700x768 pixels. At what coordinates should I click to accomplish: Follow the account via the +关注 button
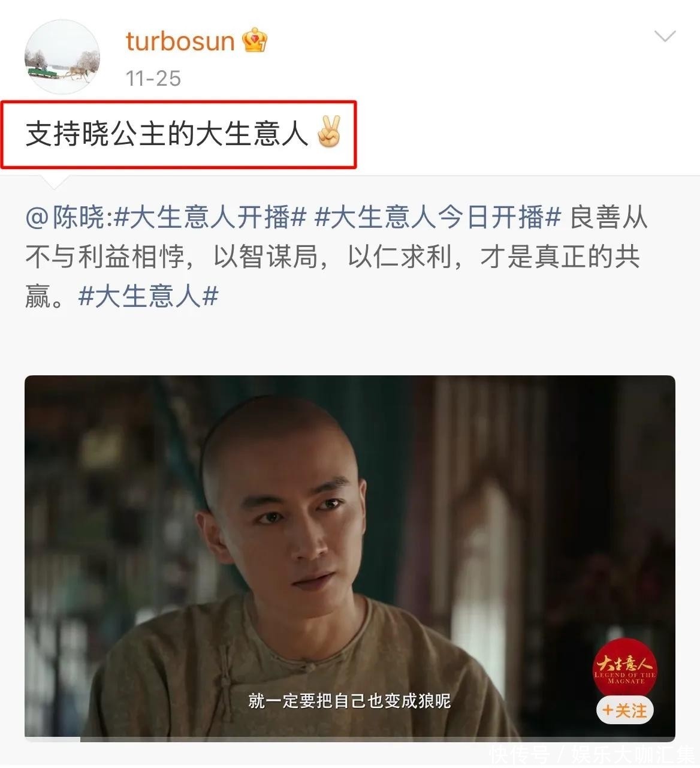tap(625, 711)
